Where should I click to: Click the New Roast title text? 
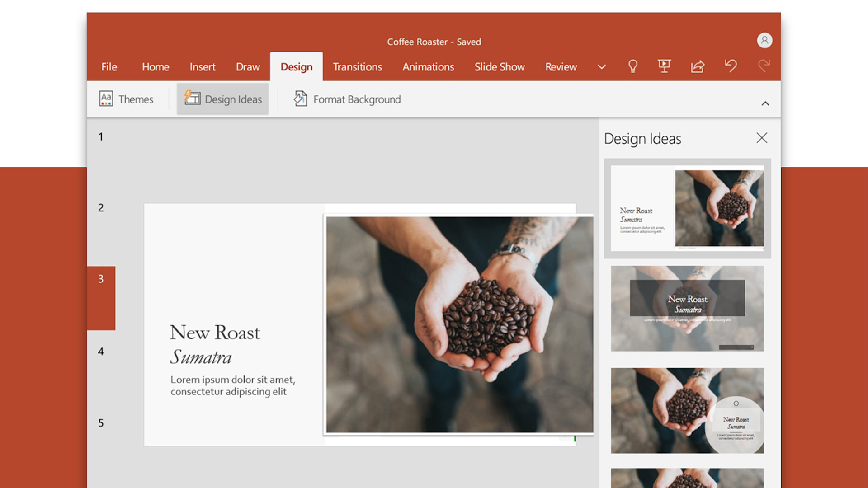tap(215, 333)
